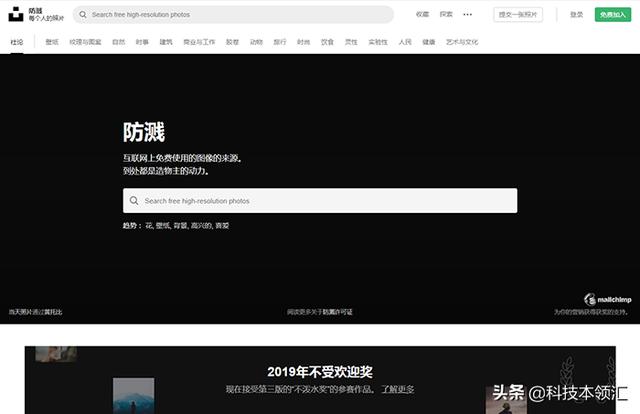Screen dimensions: 640x414
Task: Focus the top header search field
Action: 233,14
